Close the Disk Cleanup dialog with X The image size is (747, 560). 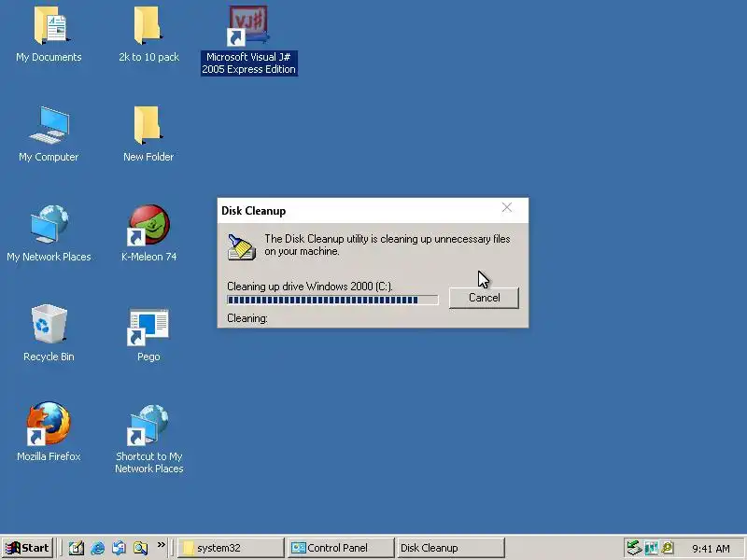507,207
